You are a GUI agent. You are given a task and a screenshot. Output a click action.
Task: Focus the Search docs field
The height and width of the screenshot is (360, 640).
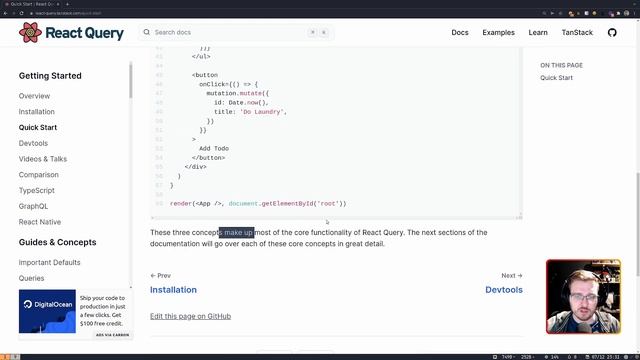tap(237, 32)
